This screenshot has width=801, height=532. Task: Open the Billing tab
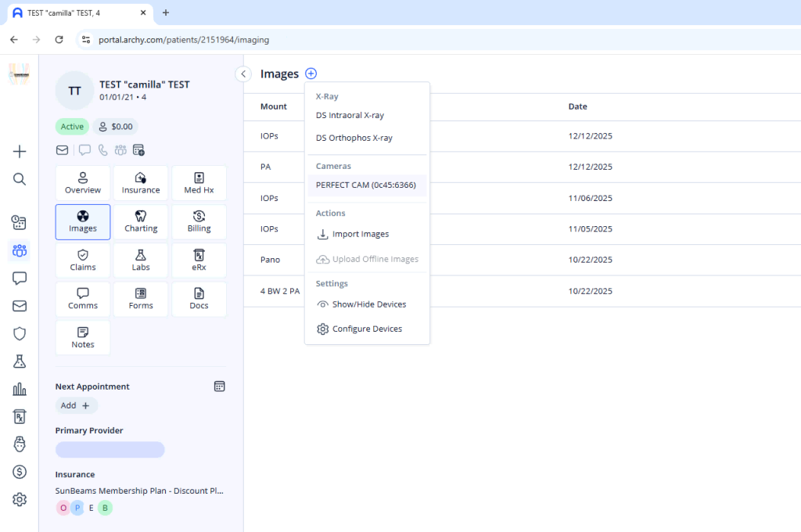tap(199, 222)
